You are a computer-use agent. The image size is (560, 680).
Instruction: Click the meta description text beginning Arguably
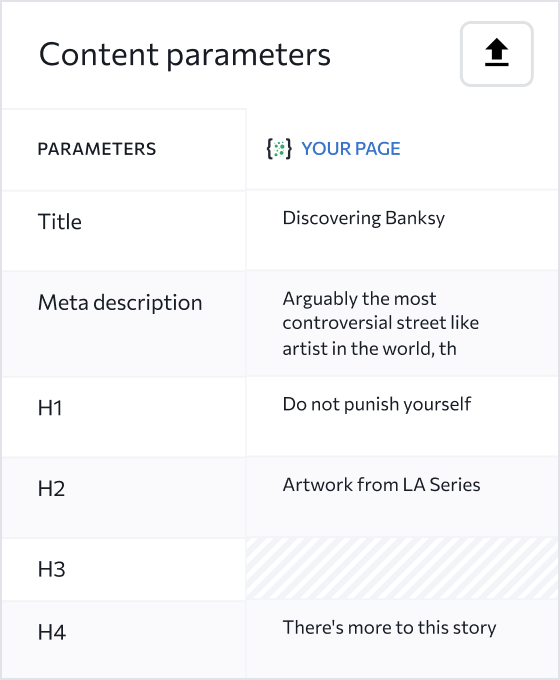tap(380, 323)
